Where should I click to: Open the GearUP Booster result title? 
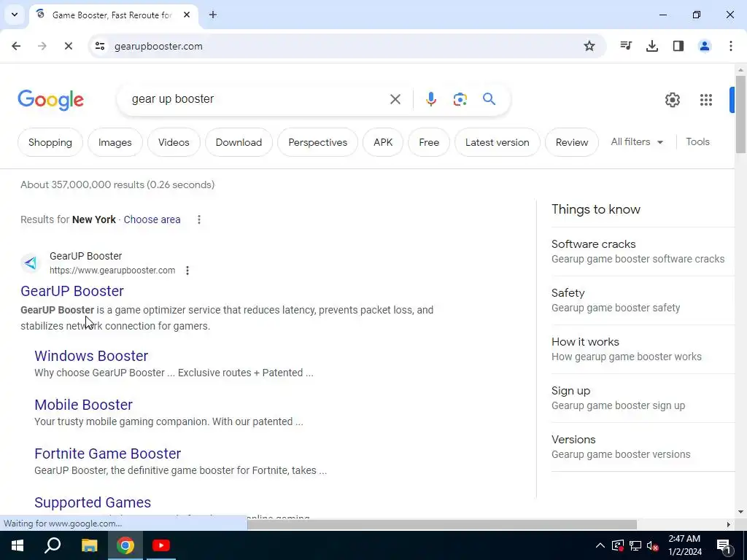click(x=72, y=291)
